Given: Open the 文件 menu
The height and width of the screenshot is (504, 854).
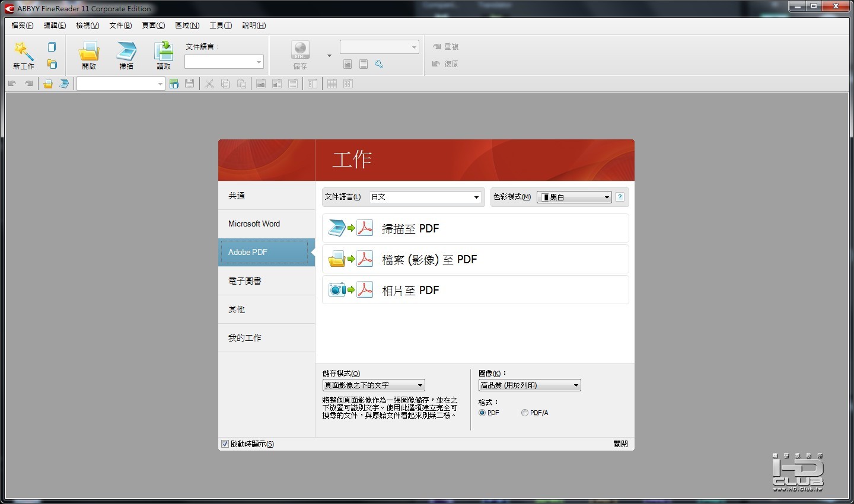Looking at the screenshot, I should coord(120,25).
